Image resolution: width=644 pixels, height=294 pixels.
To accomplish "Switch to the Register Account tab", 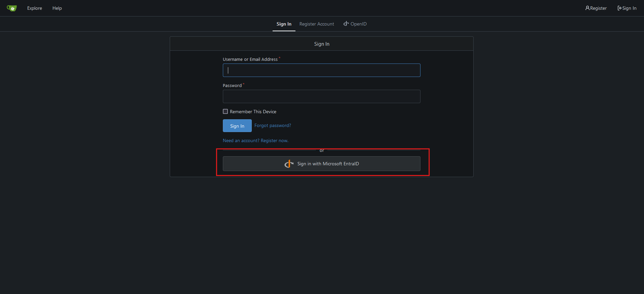I will click(x=317, y=24).
